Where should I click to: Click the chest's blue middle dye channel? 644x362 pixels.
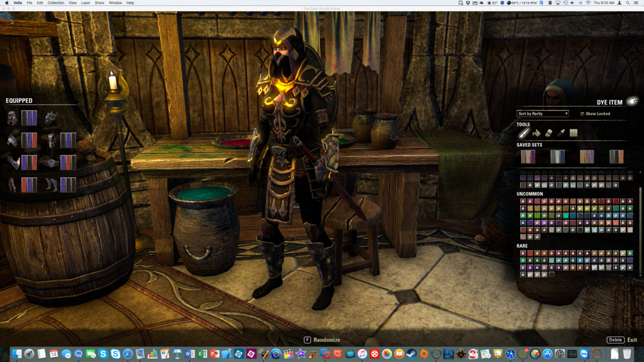[68, 140]
